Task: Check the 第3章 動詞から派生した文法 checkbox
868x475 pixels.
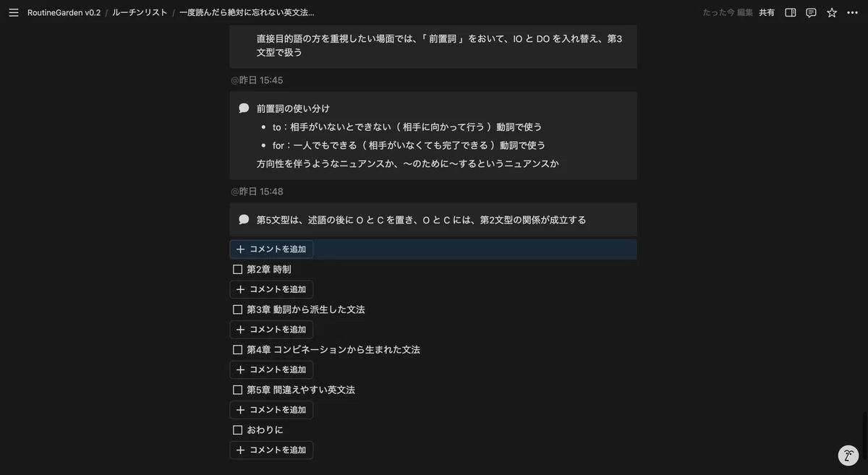Action: (x=237, y=309)
